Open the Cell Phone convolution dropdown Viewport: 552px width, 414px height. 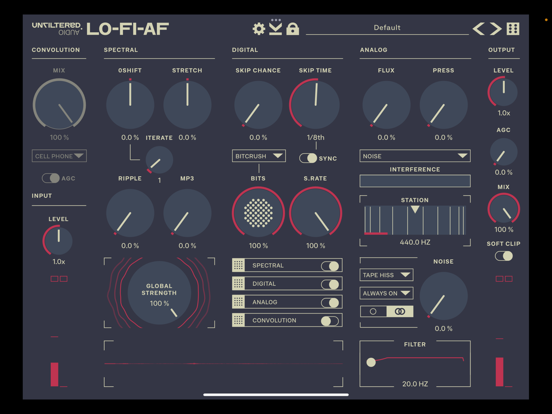click(59, 156)
